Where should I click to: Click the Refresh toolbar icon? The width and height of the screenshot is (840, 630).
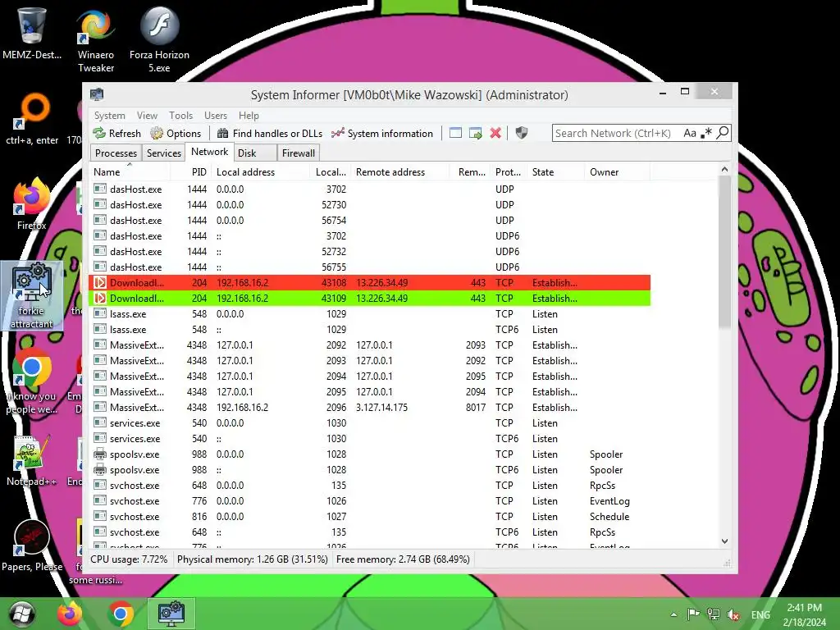pos(99,133)
